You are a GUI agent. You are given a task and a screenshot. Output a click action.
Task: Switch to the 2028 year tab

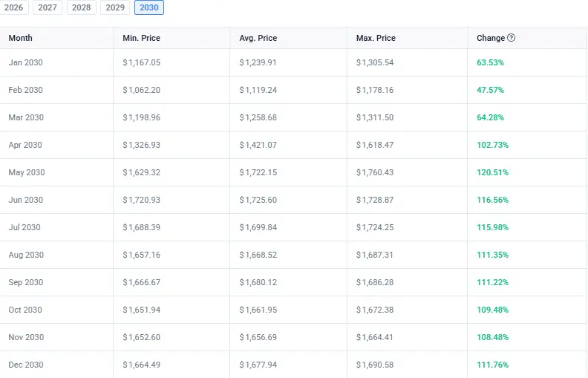82,7
